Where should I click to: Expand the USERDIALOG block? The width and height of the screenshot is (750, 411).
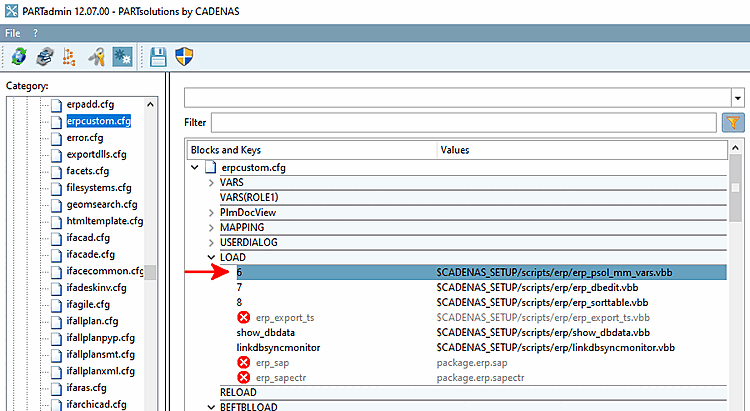pos(211,243)
